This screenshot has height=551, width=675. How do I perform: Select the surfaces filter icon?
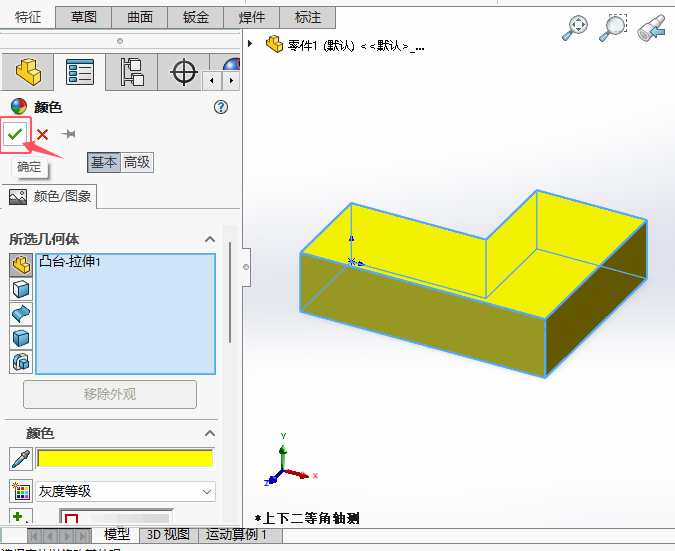pos(21,313)
